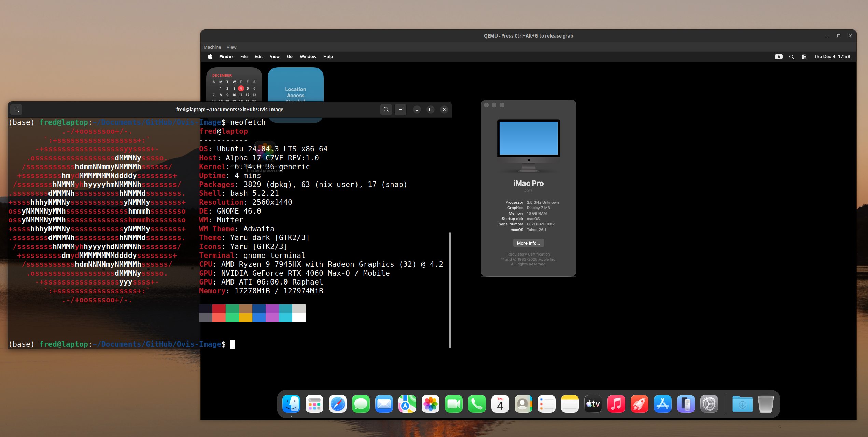Click the red neofetch color block
The width and height of the screenshot is (868, 437).
click(x=219, y=309)
